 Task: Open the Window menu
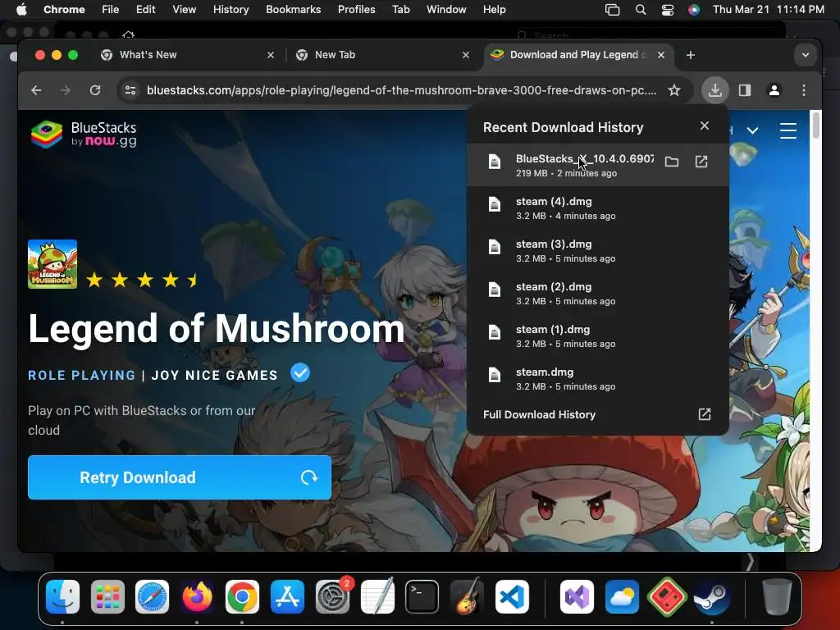(446, 9)
